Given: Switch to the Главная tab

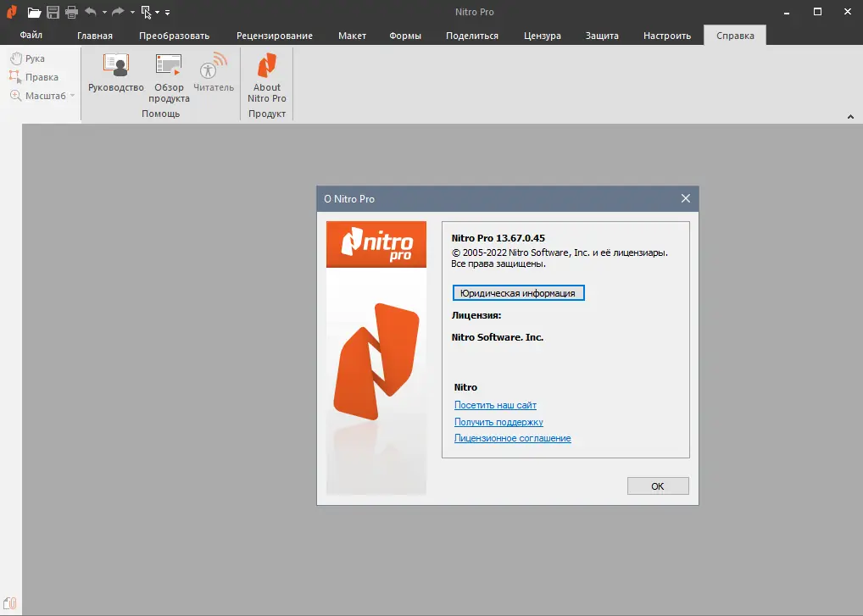Looking at the screenshot, I should pyautogui.click(x=95, y=36).
